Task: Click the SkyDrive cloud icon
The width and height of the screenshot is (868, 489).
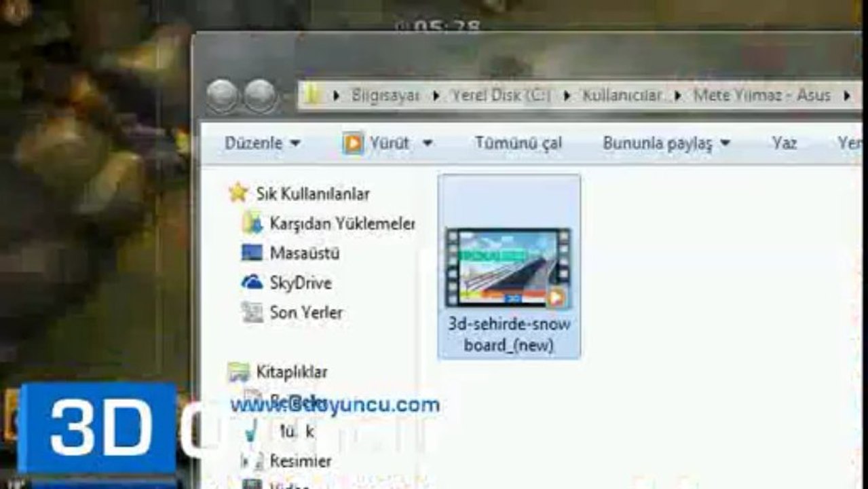Action: coord(252,283)
